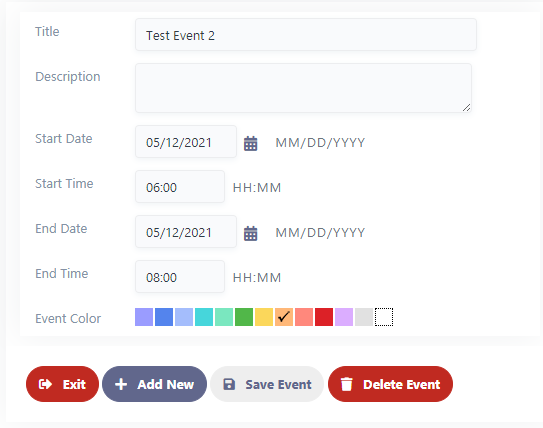
Task: Select the blue event color swatch
Action: (x=164, y=317)
